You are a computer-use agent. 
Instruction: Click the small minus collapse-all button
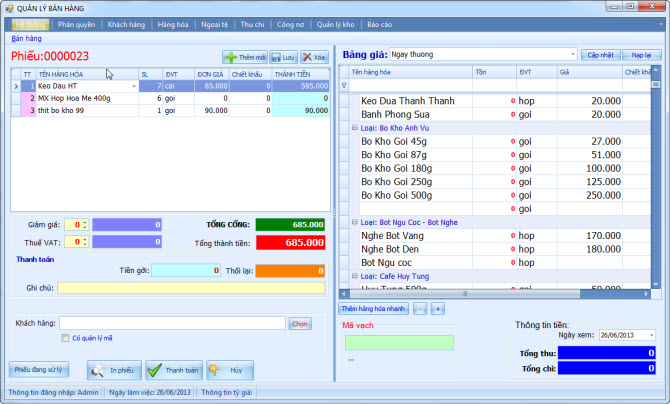[420, 309]
